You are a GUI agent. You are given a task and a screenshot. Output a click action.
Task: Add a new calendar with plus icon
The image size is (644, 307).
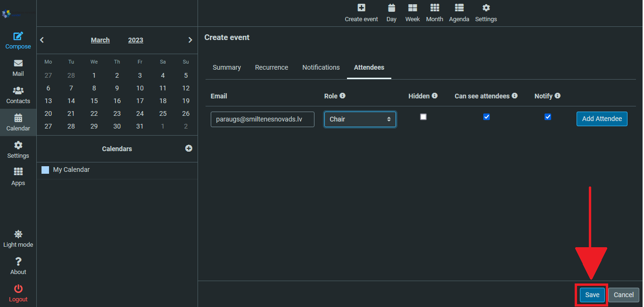tap(189, 148)
